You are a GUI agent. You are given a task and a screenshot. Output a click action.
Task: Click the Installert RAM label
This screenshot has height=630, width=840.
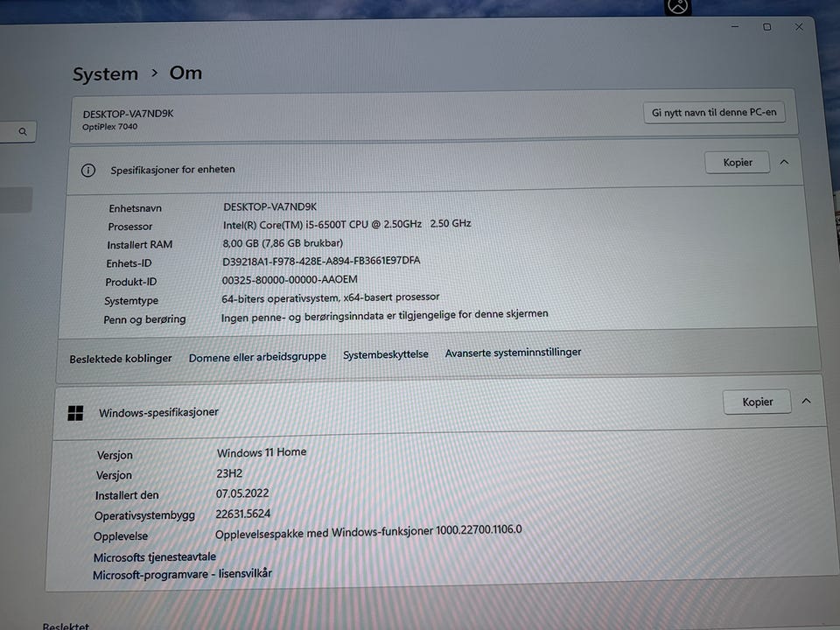(x=139, y=245)
